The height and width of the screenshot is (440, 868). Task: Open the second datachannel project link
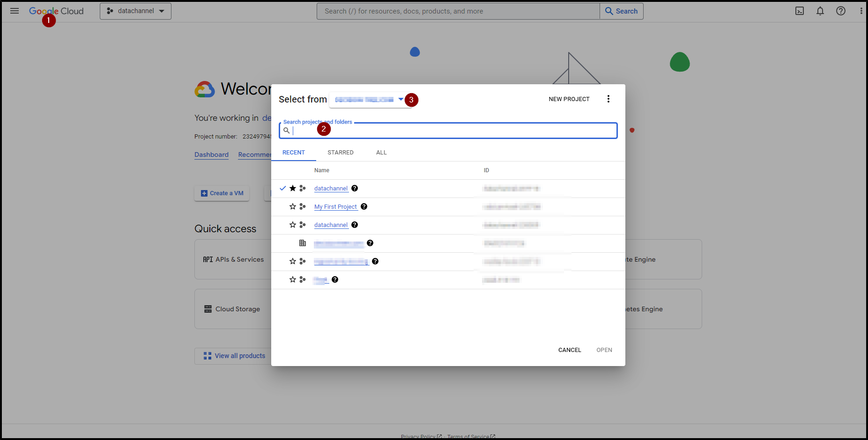[331, 225]
